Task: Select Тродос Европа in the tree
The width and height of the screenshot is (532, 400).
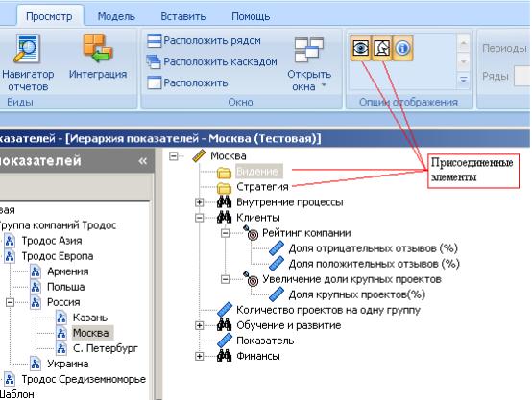Action: tap(58, 256)
